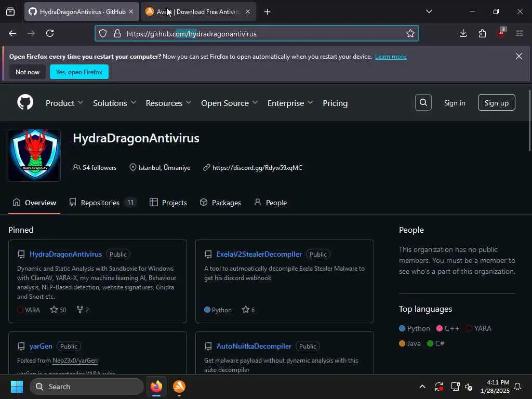
Task: Click the C++ language in Top languages
Action: 447,328
